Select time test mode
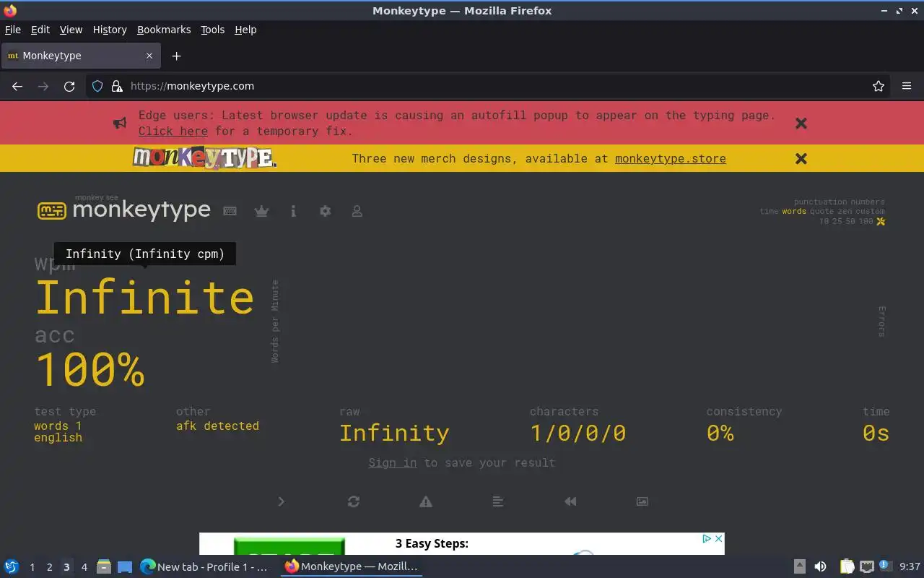The width and height of the screenshot is (924, 578). tap(769, 212)
